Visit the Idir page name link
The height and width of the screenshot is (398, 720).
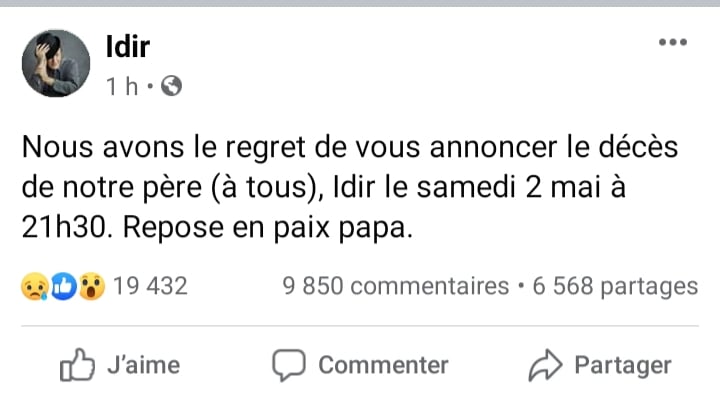[x=128, y=46]
